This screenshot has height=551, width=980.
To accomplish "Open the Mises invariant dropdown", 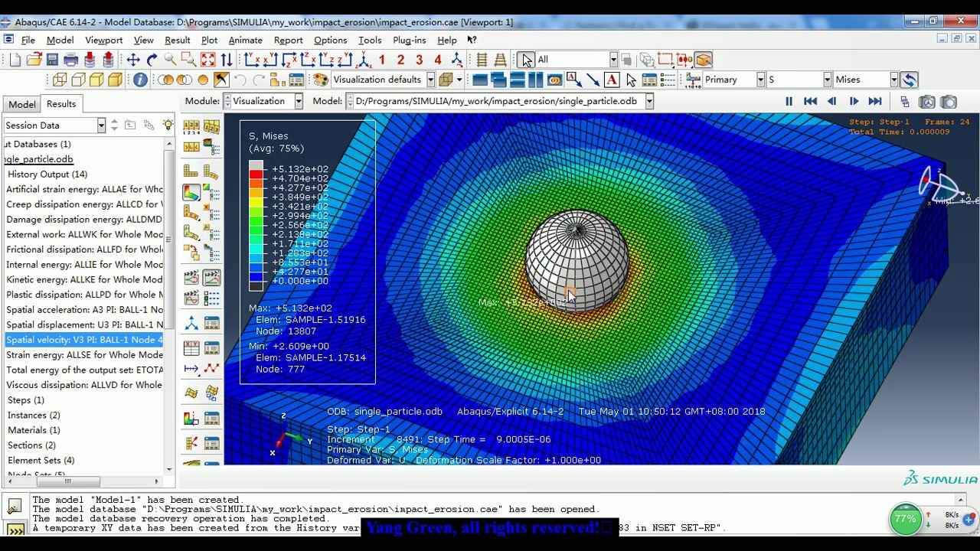I will [x=893, y=80].
